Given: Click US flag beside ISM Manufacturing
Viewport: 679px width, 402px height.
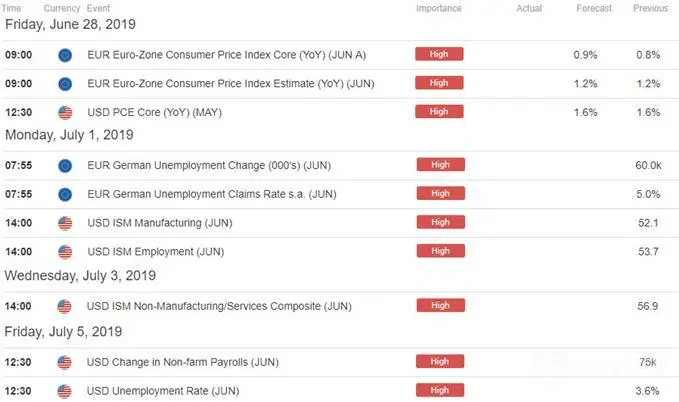Looking at the screenshot, I should 65,223.
